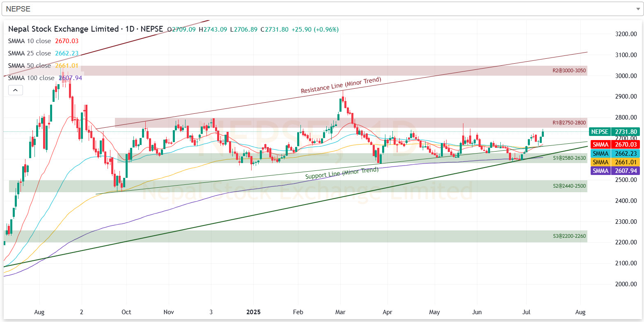The width and height of the screenshot is (644, 322).
Task: Select the S1@2580-2630 support zone label
Action: (x=569, y=158)
